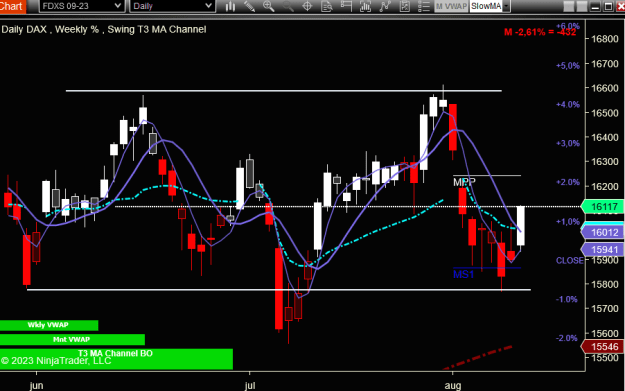This screenshot has height=391, width=625.
Task: Open the data box icon
Action: [327, 6]
